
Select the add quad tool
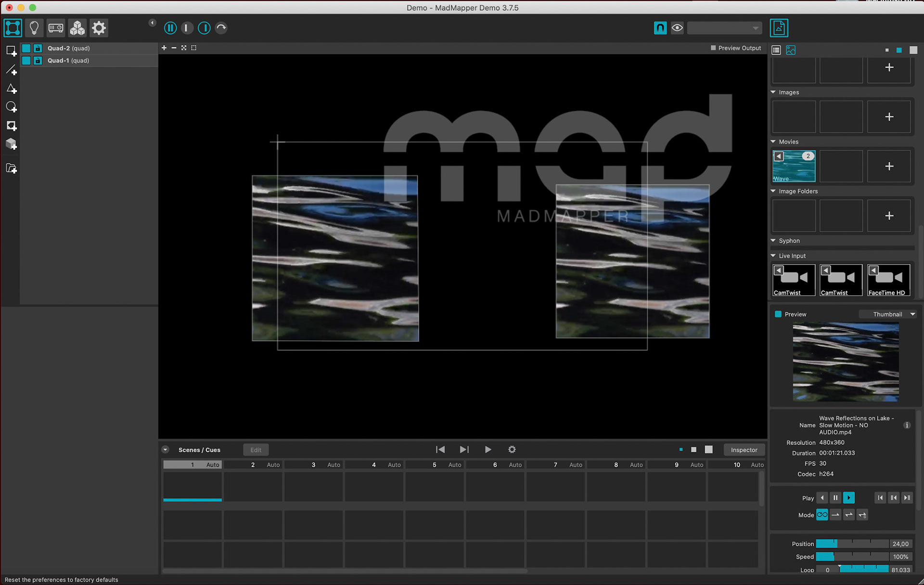(x=11, y=51)
